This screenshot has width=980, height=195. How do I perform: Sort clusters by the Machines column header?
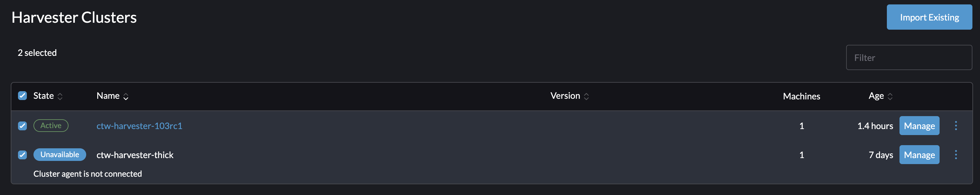click(801, 96)
